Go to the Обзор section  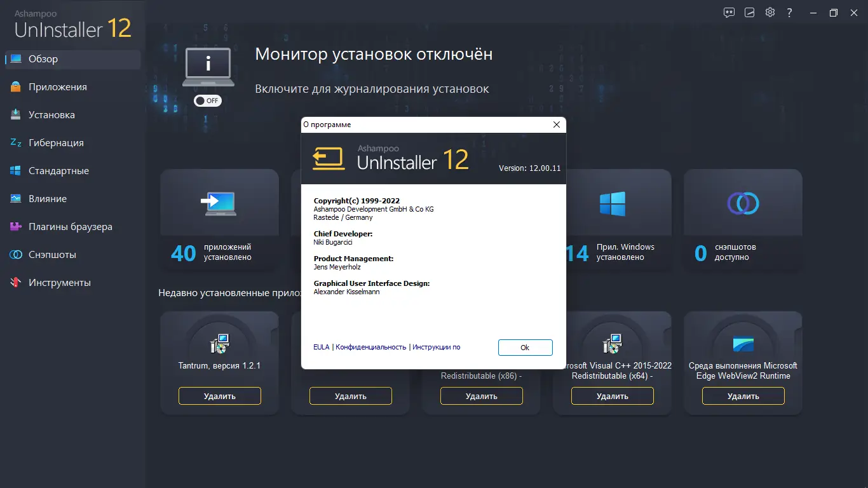pyautogui.click(x=73, y=59)
